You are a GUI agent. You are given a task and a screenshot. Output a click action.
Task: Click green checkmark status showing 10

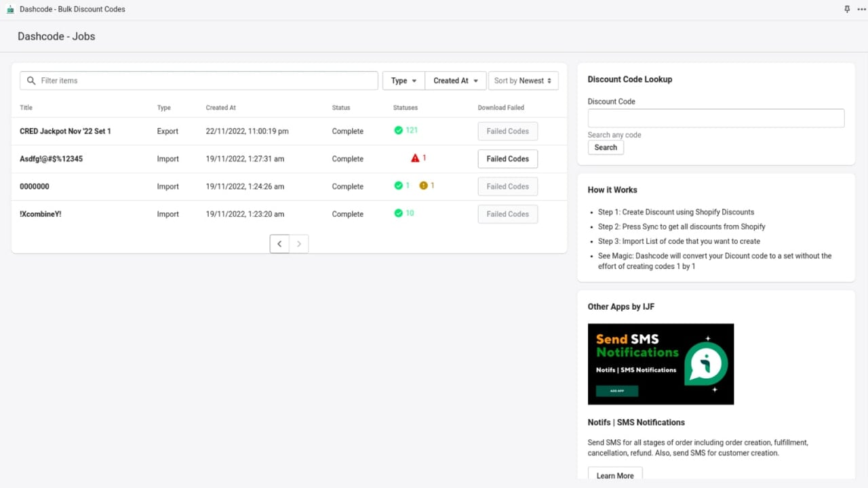(x=399, y=213)
